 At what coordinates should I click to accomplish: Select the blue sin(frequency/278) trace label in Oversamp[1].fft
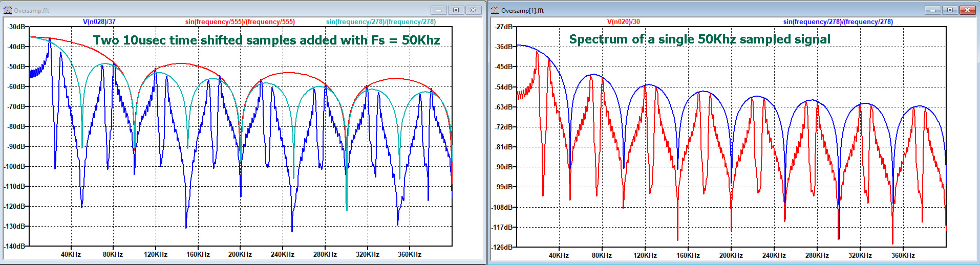coord(838,21)
